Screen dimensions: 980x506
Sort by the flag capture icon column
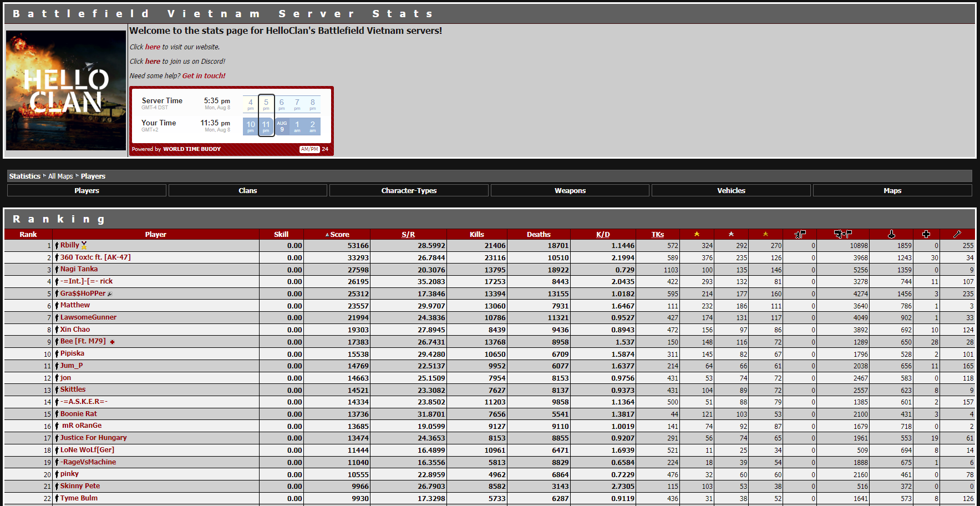[x=800, y=234]
